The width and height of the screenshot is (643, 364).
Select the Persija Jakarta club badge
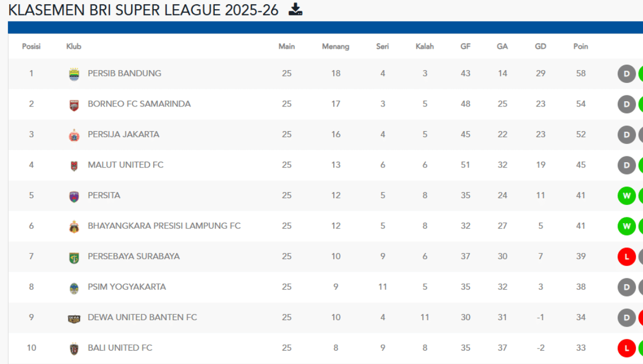(x=72, y=134)
